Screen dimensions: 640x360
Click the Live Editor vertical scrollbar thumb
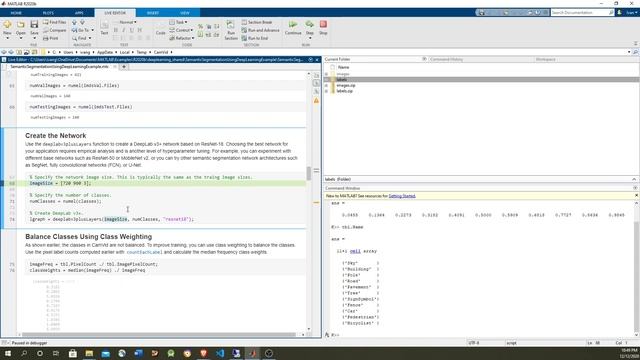pyautogui.click(x=309, y=173)
